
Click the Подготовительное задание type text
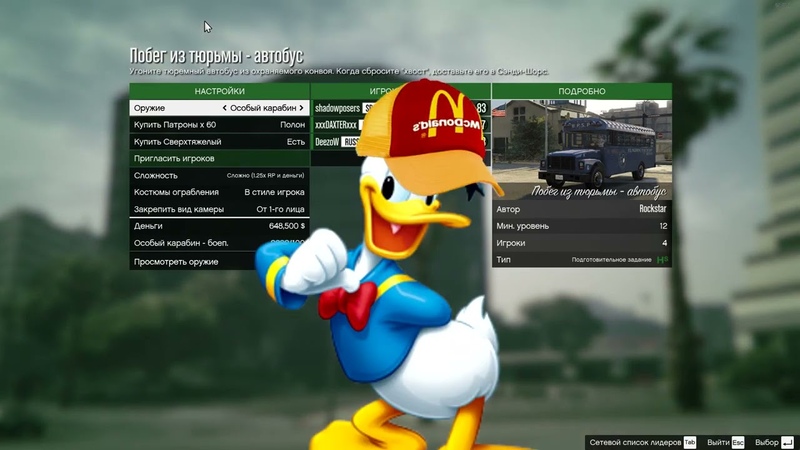[x=611, y=260]
